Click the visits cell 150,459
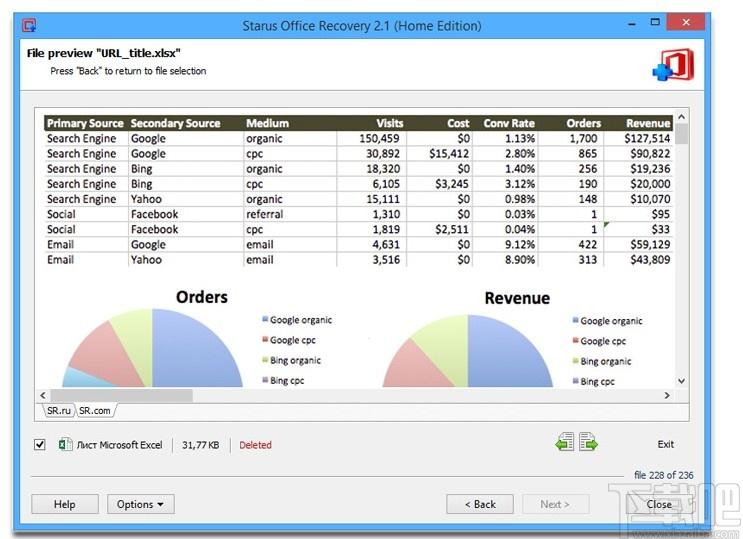 click(x=379, y=138)
